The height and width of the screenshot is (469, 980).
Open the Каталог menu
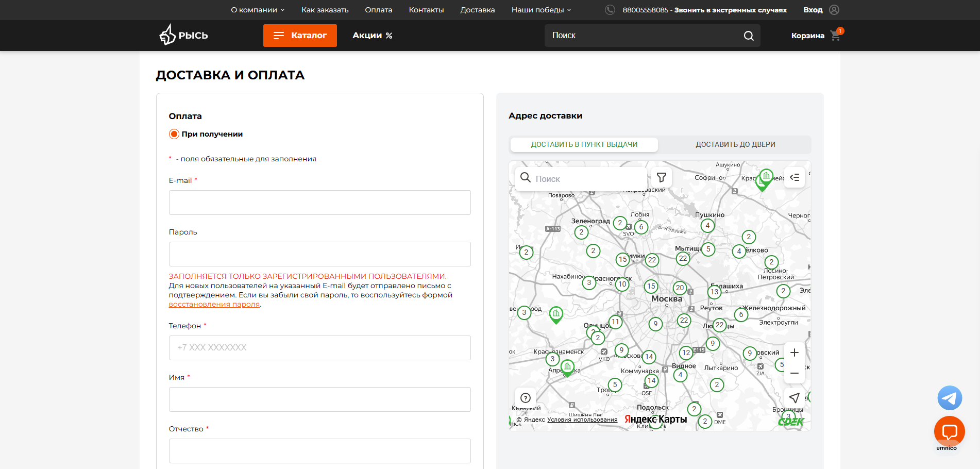[x=300, y=36]
